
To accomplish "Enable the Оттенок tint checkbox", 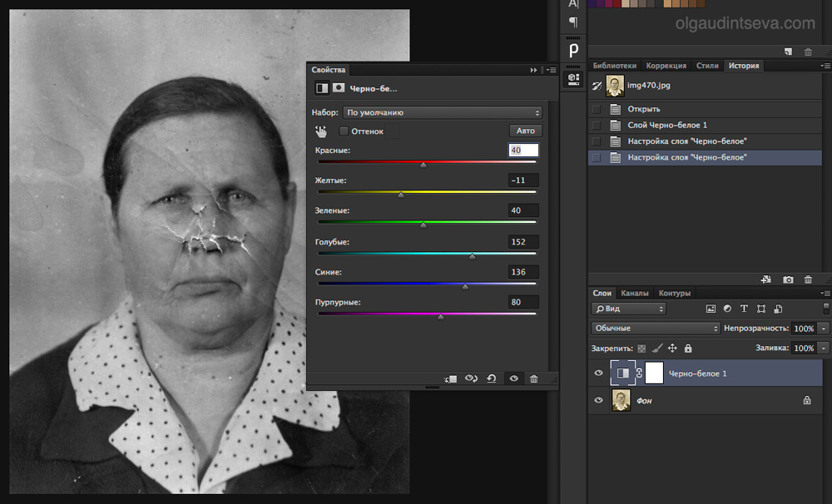I will point(344,131).
